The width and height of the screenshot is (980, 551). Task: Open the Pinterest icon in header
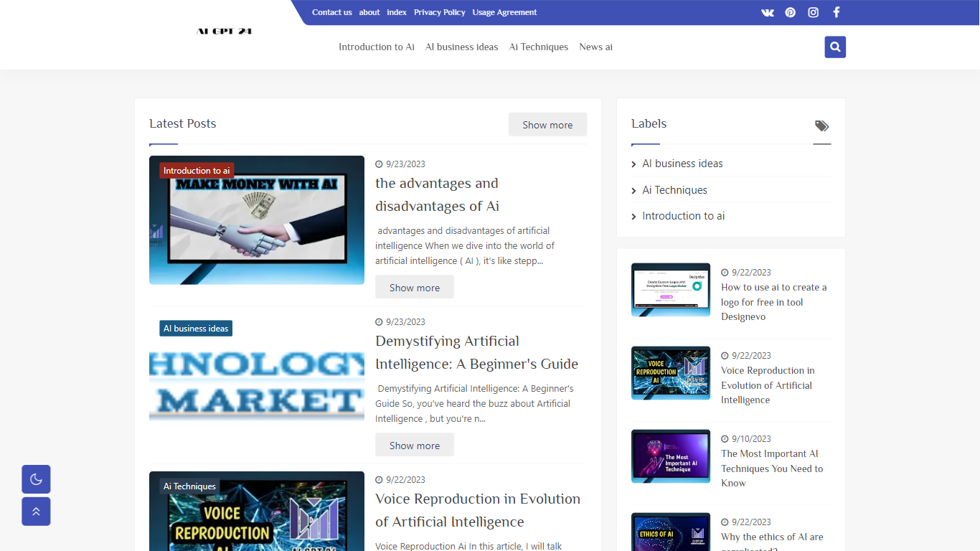[x=790, y=12]
